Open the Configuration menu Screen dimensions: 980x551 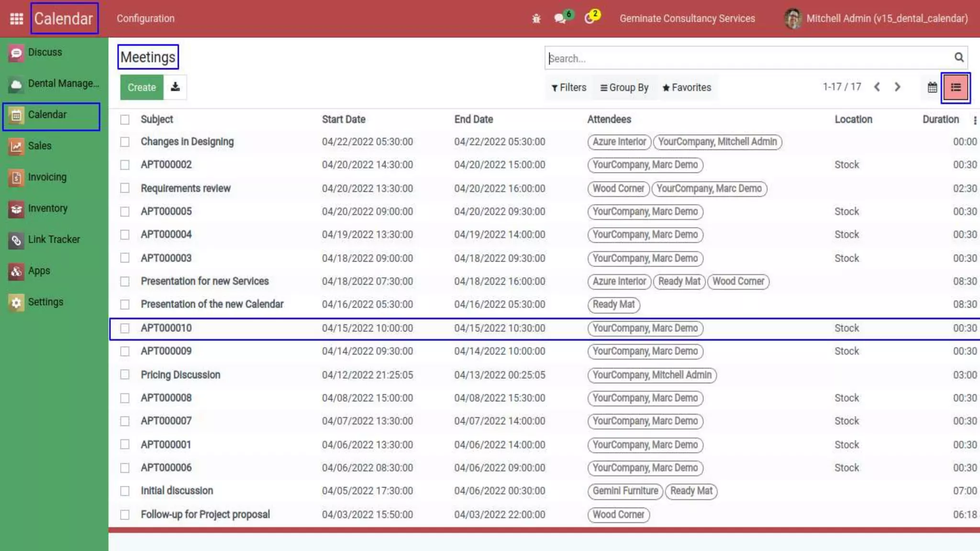pyautogui.click(x=145, y=19)
